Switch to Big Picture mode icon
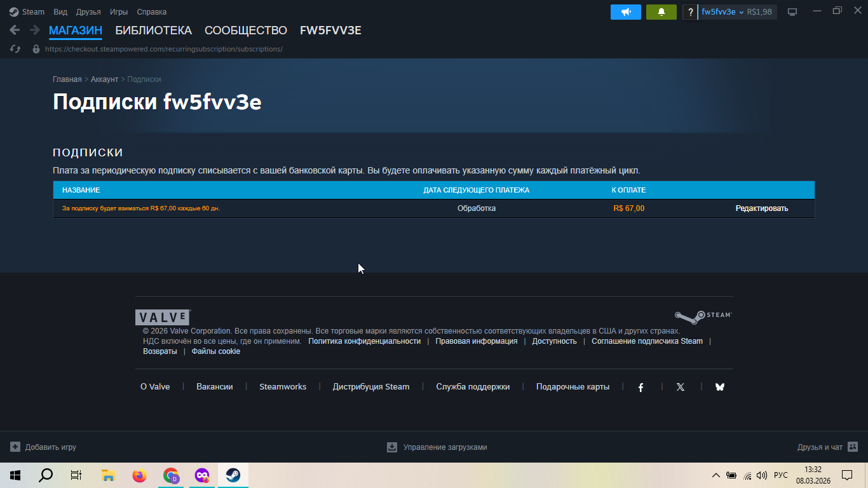The width and height of the screenshot is (868, 488). [x=792, y=12]
